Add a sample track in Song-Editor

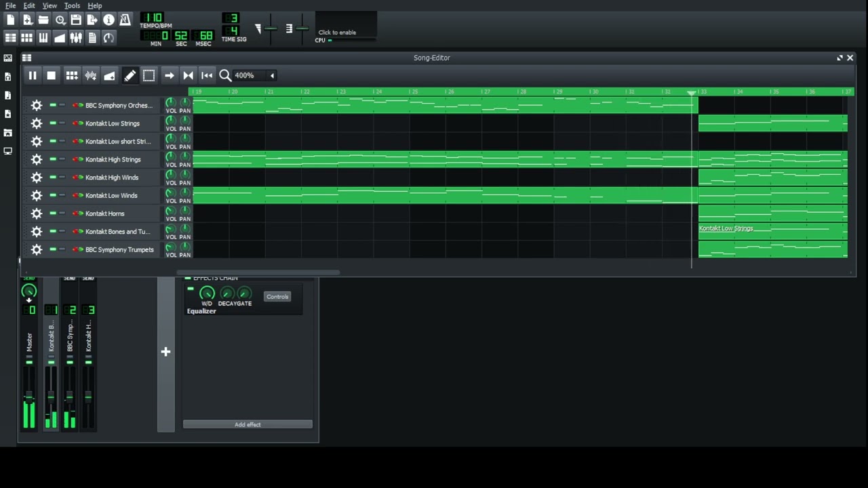pos(90,75)
